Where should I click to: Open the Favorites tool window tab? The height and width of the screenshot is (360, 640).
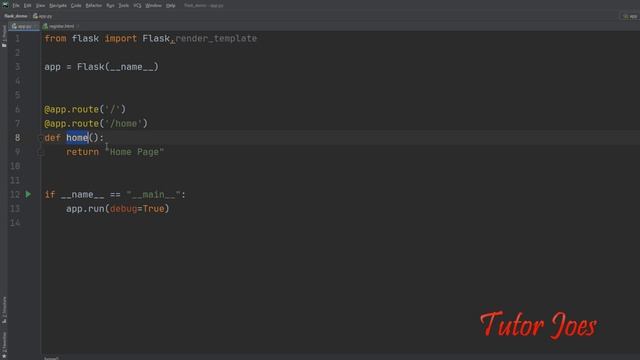[4, 343]
